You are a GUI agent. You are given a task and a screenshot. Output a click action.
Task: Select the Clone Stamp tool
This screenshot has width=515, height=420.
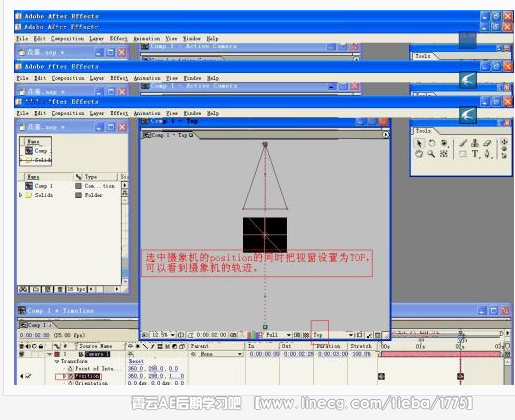click(x=475, y=143)
